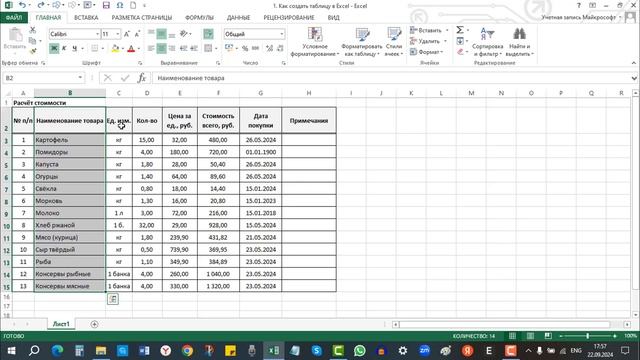640x360 pixels.
Task: Open the Name Box dropdown arrow
Action: pyautogui.click(x=80, y=78)
